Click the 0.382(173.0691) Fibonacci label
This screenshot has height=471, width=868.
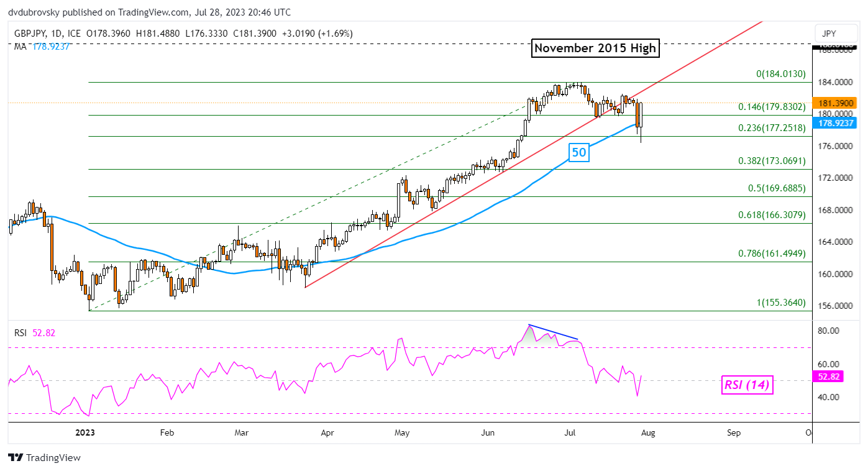tap(772, 161)
